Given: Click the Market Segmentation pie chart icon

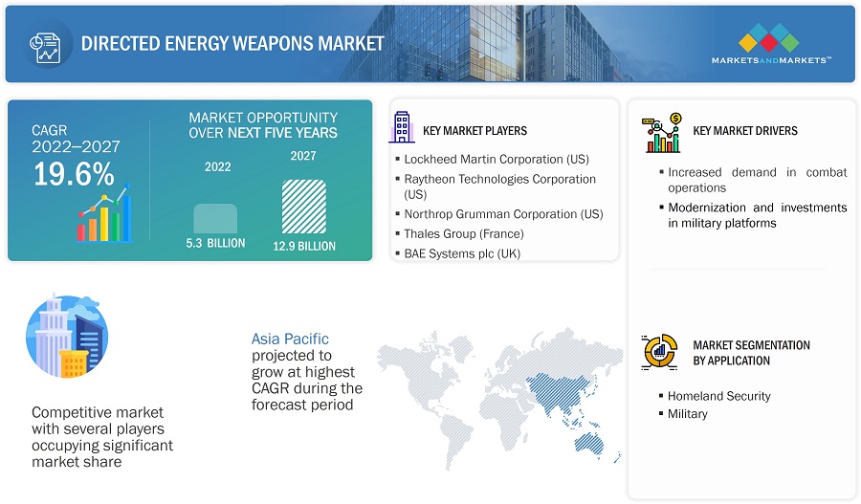Looking at the screenshot, I should pos(661,351).
